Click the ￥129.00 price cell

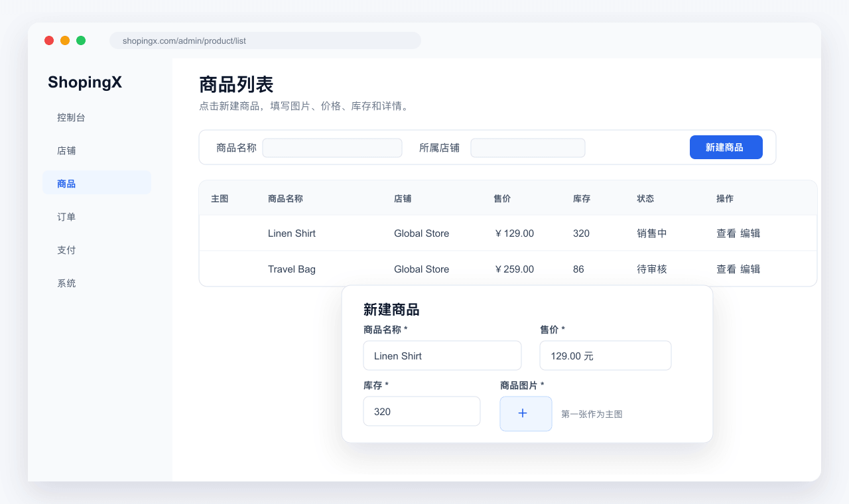coord(514,233)
